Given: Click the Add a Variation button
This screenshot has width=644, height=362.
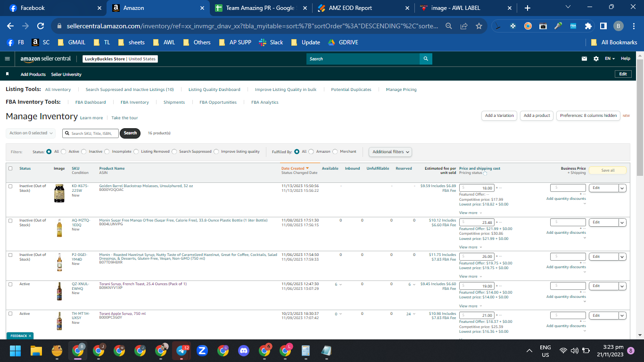Looking at the screenshot, I should click(x=499, y=115).
